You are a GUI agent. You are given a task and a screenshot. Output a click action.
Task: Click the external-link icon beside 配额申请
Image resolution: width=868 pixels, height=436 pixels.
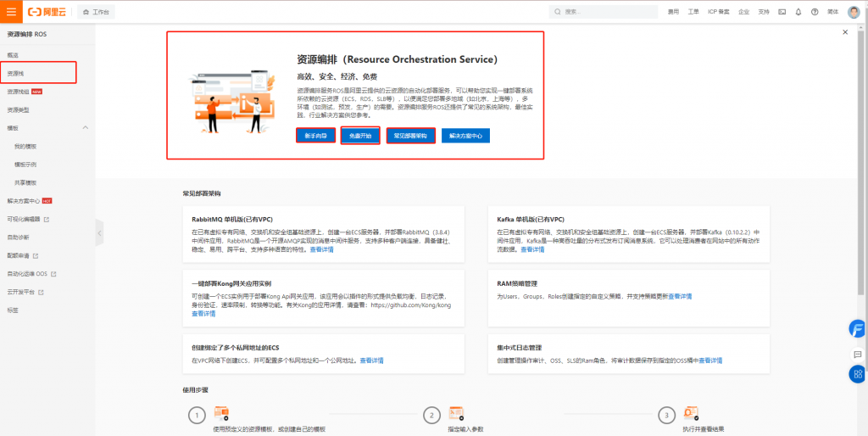36,256
